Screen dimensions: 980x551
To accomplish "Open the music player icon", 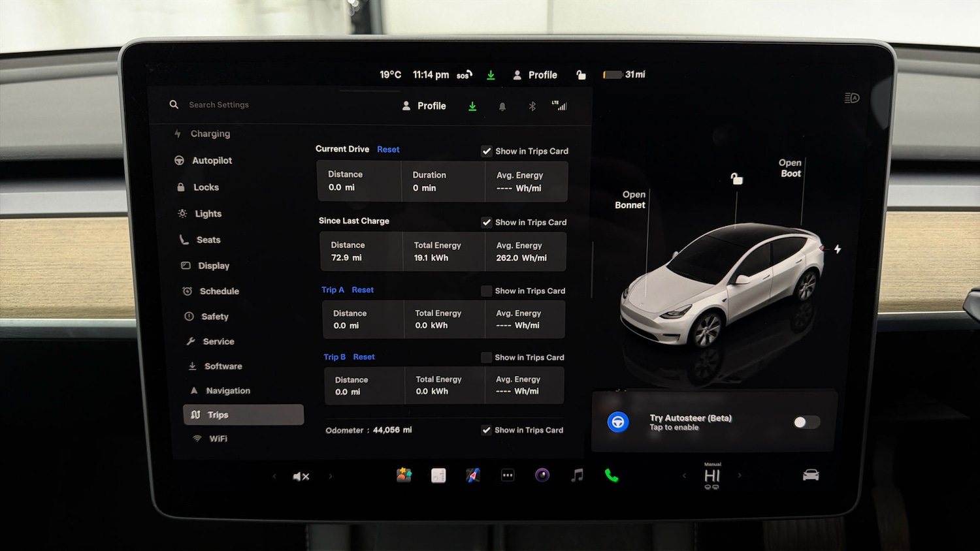I will (x=576, y=475).
